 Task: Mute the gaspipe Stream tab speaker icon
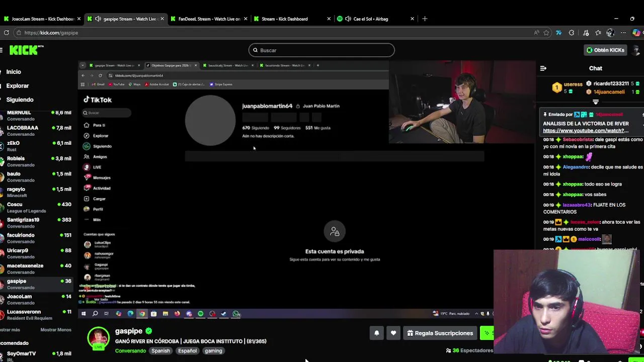pyautogui.click(x=98, y=19)
